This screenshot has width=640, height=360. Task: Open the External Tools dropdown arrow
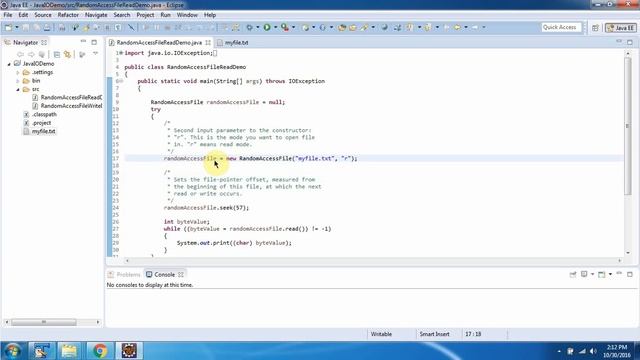click(293, 27)
